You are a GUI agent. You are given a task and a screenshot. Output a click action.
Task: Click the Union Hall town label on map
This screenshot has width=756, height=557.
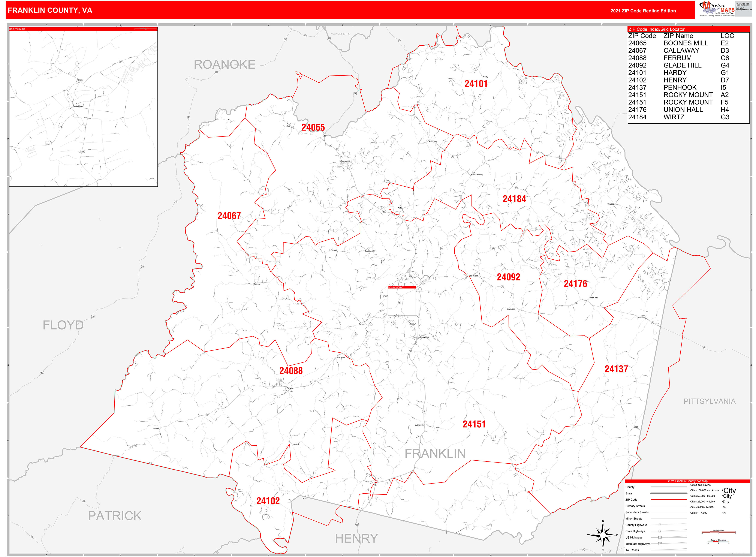tap(593, 298)
